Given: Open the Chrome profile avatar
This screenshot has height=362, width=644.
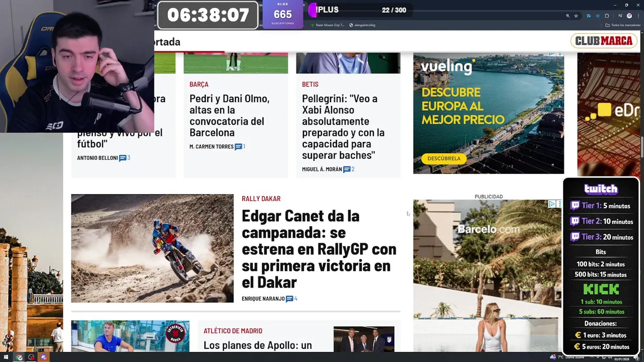Looking at the screenshot, I should [x=629, y=16].
